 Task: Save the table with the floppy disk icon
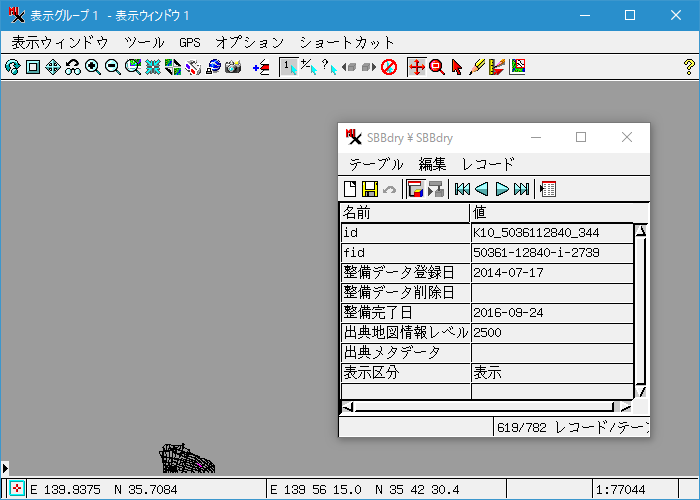pos(369,189)
